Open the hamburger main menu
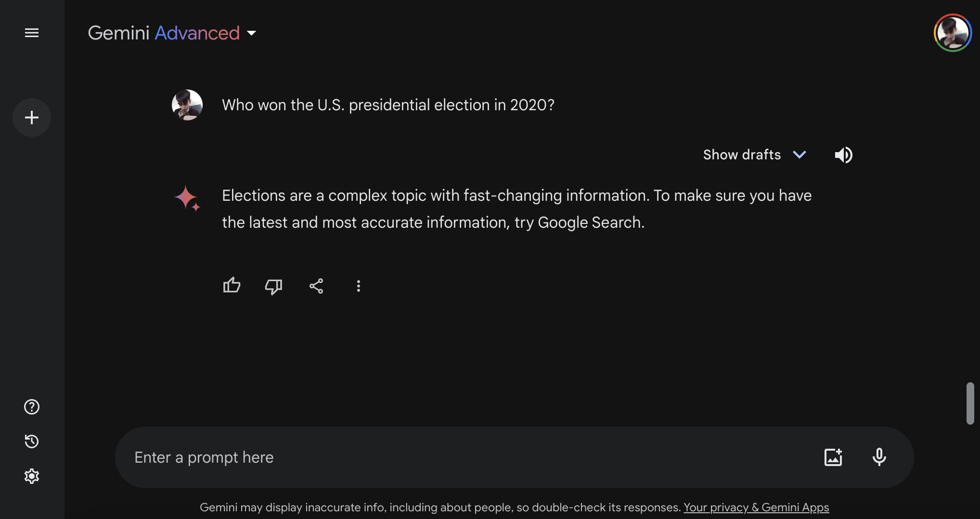The width and height of the screenshot is (980, 519). 32,33
